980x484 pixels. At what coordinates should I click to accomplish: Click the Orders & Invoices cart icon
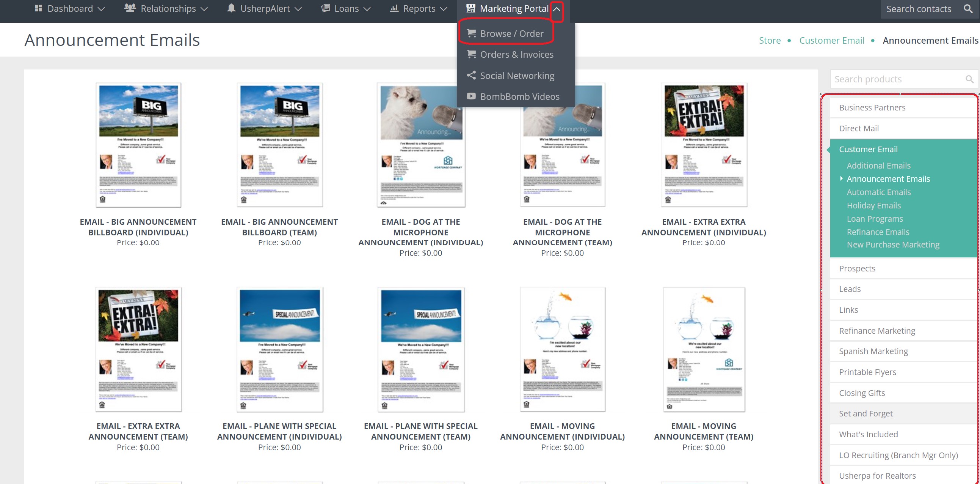tap(471, 54)
